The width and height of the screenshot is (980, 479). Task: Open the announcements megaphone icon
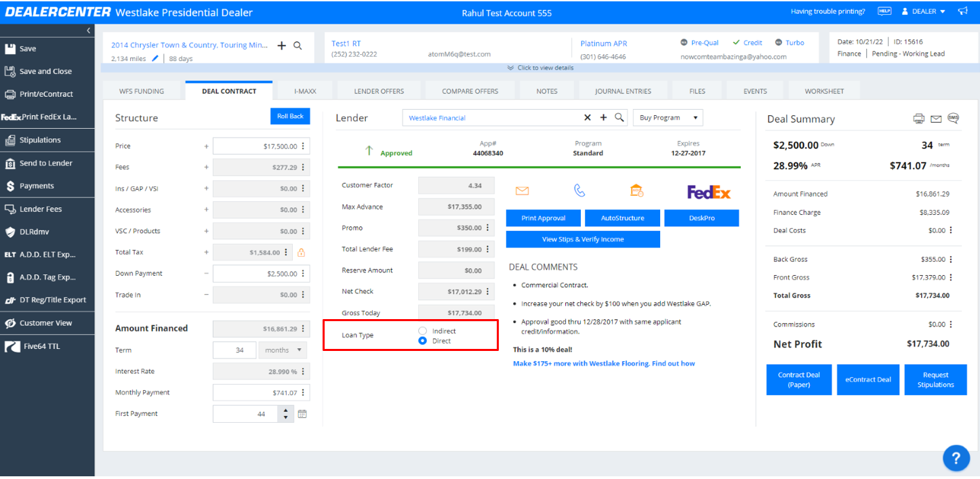pyautogui.click(x=962, y=12)
